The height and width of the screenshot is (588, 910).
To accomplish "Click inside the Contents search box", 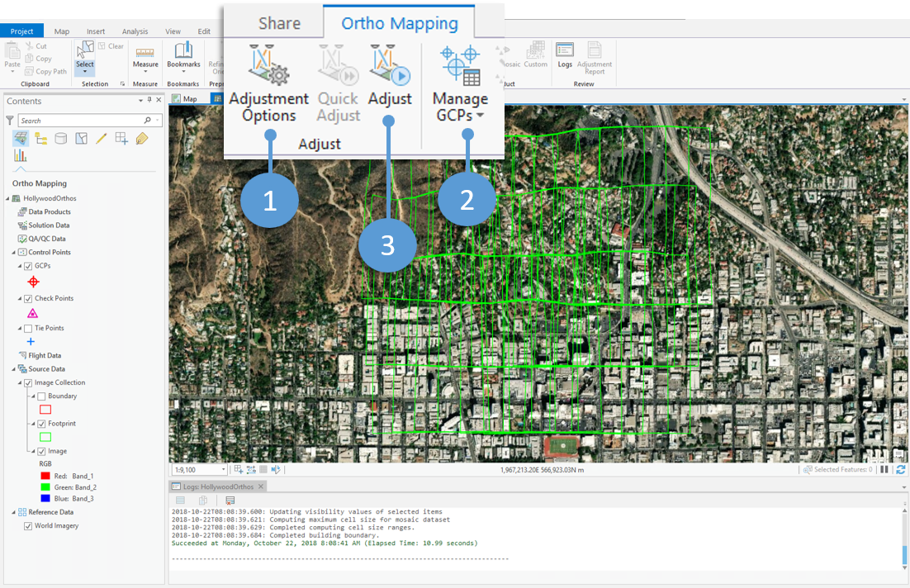I will (83, 120).
